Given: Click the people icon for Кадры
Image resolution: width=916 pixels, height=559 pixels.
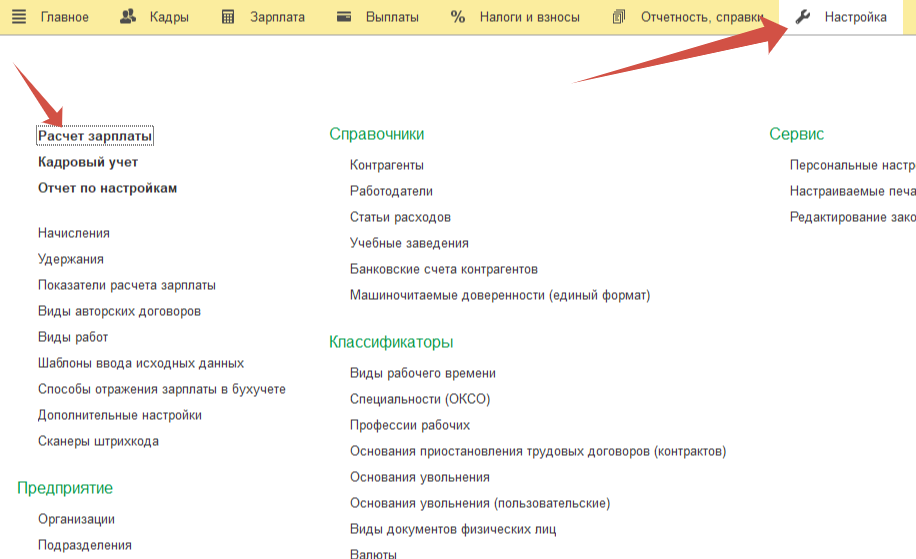Looking at the screenshot, I should point(128,17).
